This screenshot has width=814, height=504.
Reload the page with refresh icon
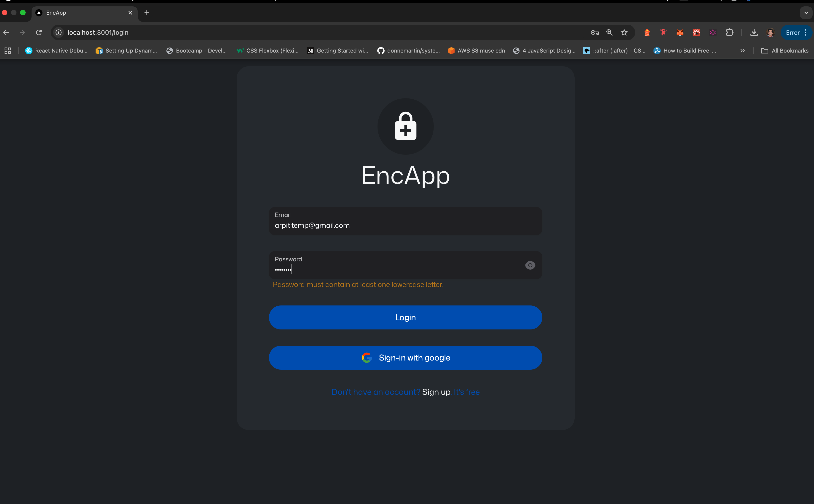(39, 32)
